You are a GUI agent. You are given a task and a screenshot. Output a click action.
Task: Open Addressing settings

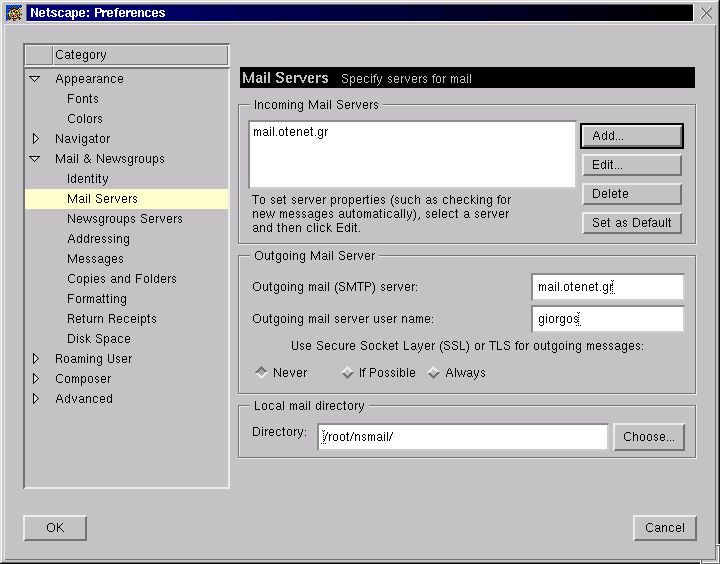point(98,239)
